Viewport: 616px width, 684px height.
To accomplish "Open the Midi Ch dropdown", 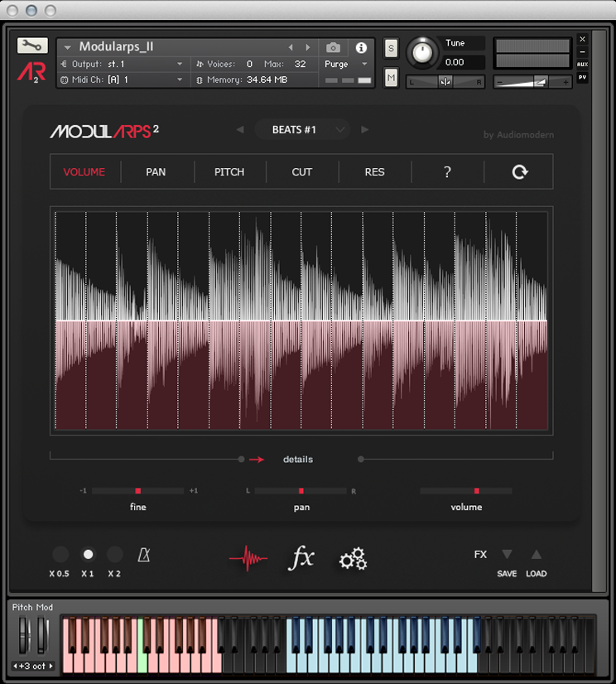I will (180, 79).
